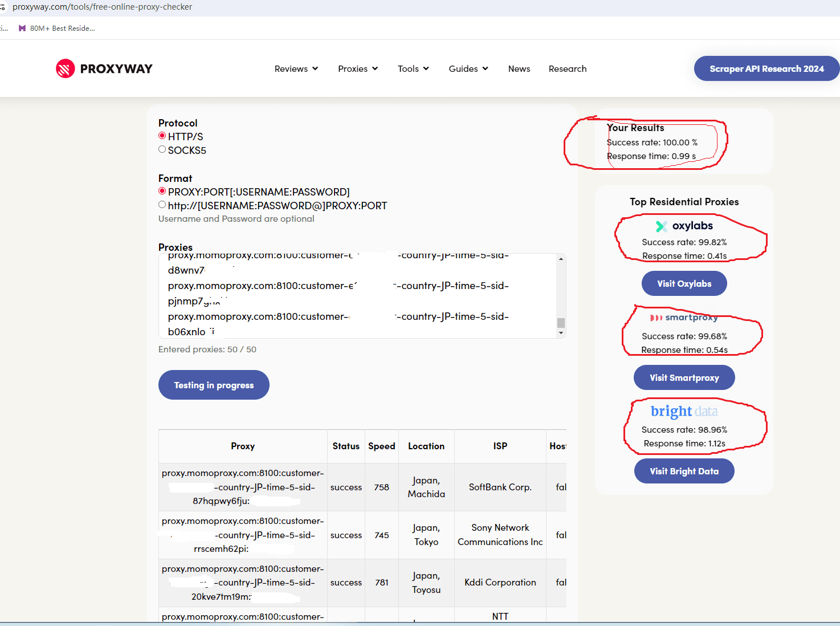Go to the Research page
Viewport: 840px width, 626px height.
point(568,68)
